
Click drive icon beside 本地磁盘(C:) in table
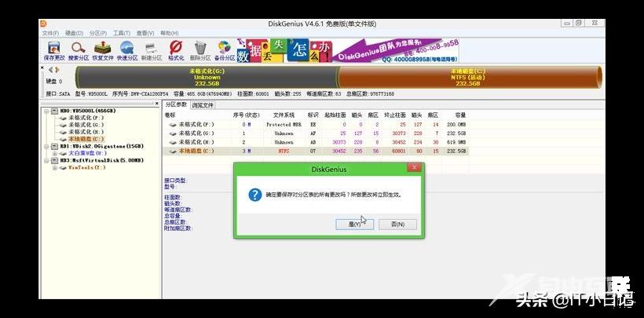174,152
